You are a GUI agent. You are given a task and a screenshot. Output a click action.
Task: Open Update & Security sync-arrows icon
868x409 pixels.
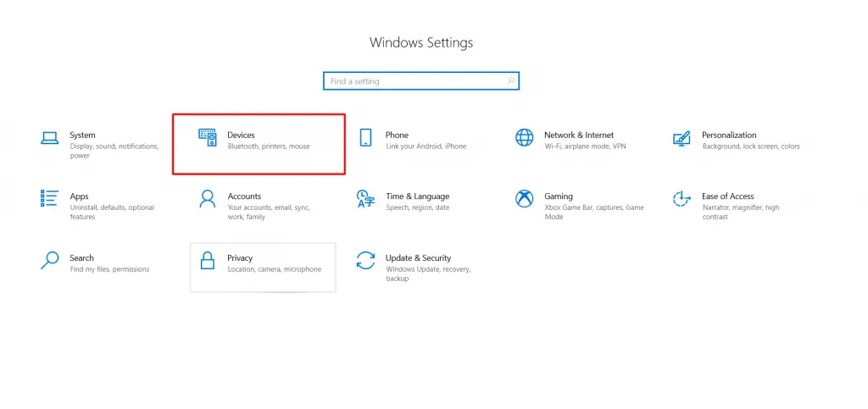coord(366,260)
